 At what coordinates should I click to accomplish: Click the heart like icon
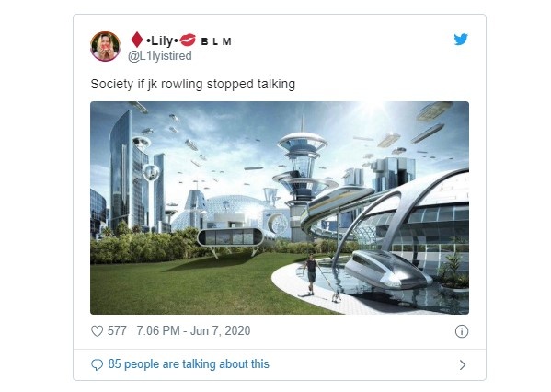coord(97,331)
